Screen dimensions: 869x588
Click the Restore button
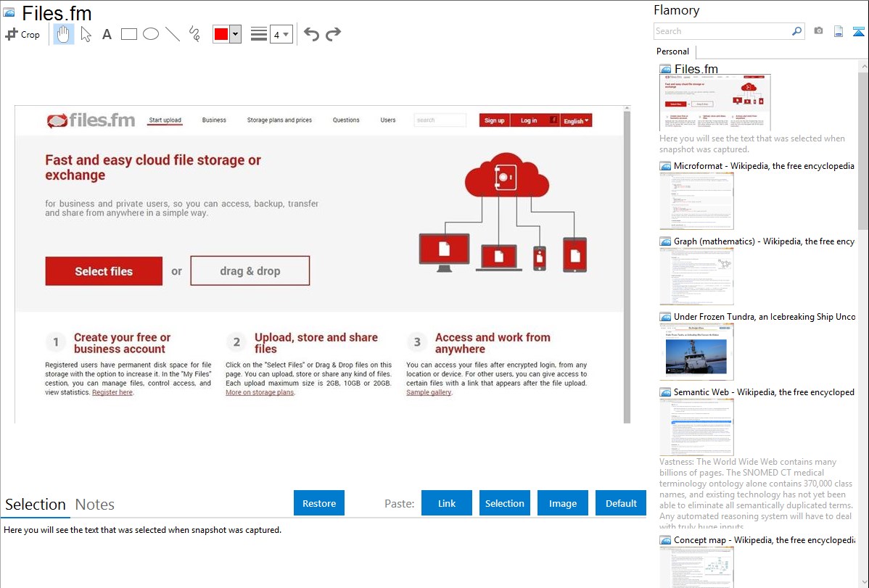pyautogui.click(x=319, y=503)
